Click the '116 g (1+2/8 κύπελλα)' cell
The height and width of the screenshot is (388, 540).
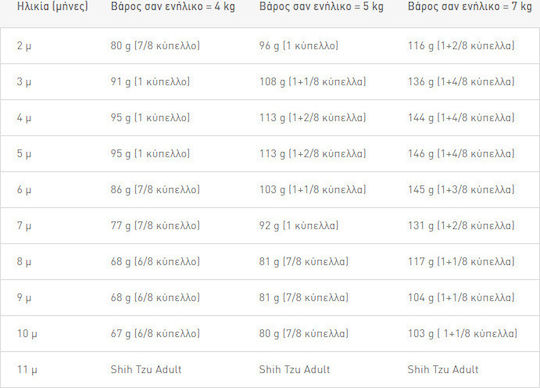coord(461,46)
